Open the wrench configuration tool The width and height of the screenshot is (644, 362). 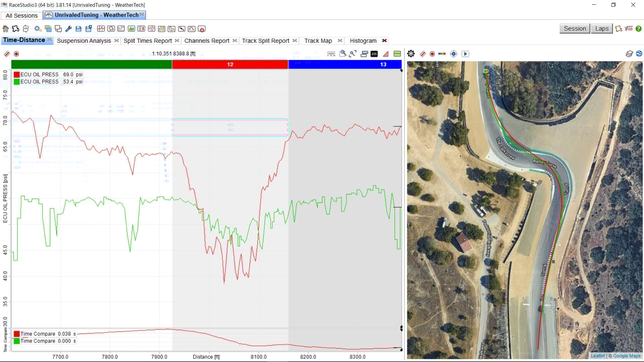click(68, 29)
